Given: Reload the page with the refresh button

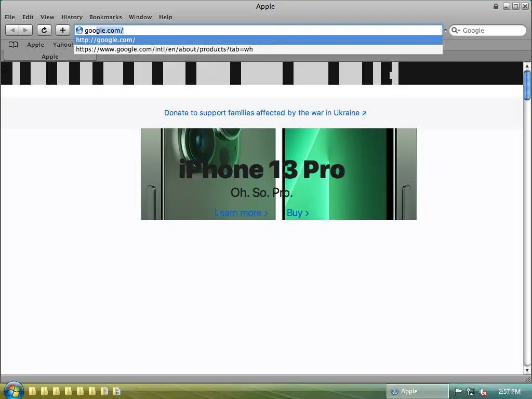Looking at the screenshot, I should tap(44, 30).
